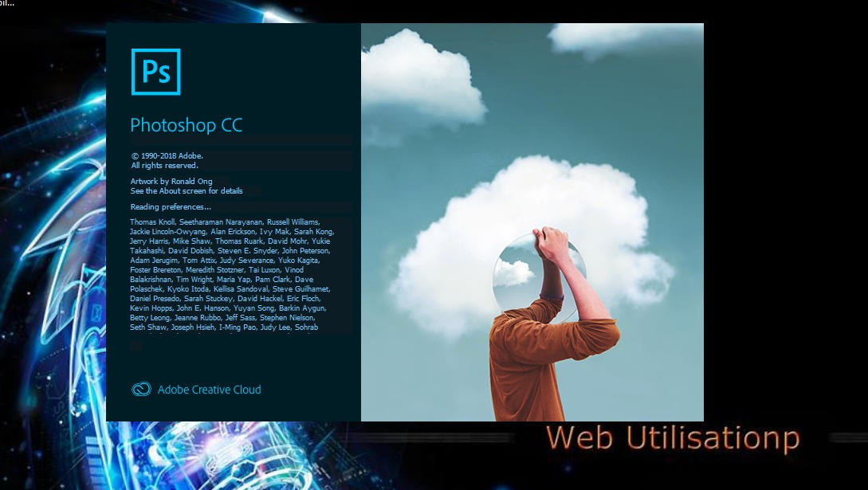Click the 'Photoshop CC' title text
868x490 pixels.
pos(187,125)
